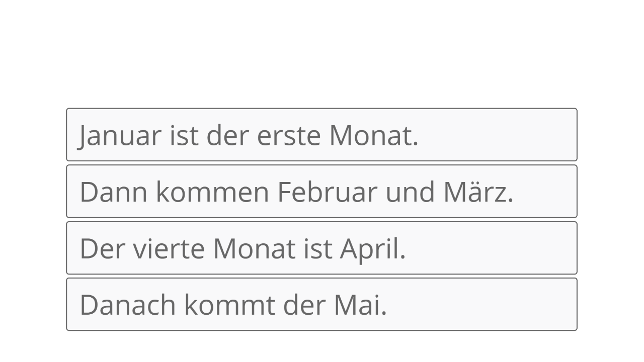
Task: Click the word 'April.'
Action: click(373, 249)
